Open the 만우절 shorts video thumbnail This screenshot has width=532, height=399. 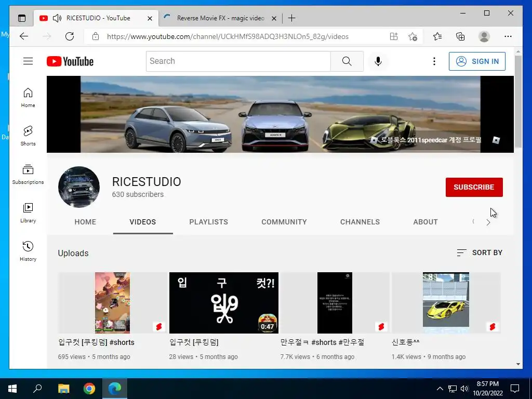click(x=335, y=303)
